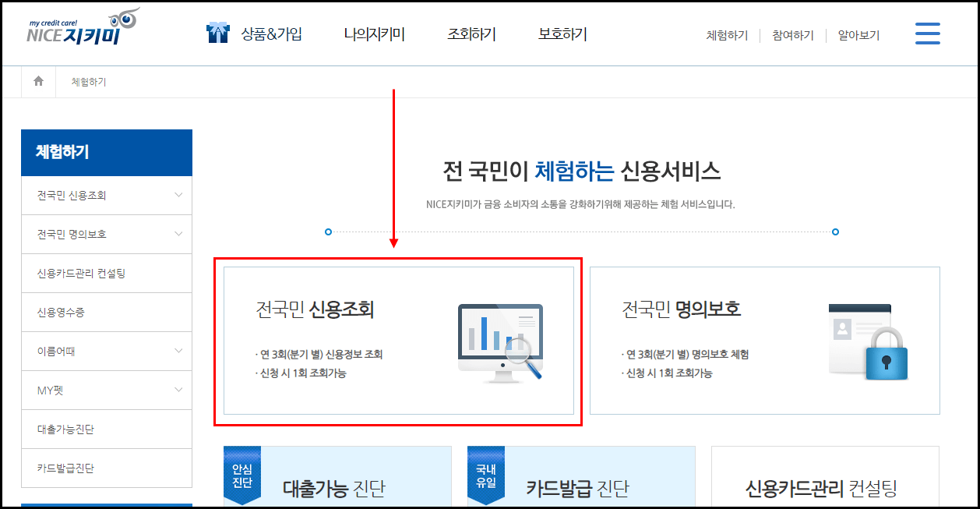Click '연 3회(분기 별) 신용정보 조회' text
Image resolution: width=980 pixels, height=509 pixels.
pyautogui.click(x=319, y=355)
